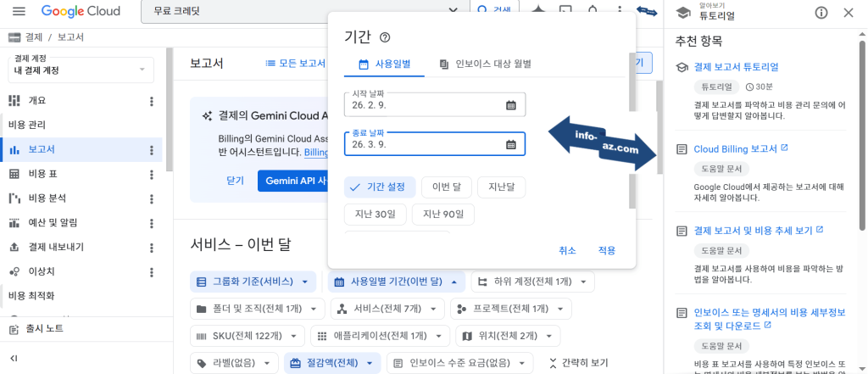Image resolution: width=868 pixels, height=374 pixels.
Task: Click the 예산 및 알림 icon
Action: (x=14, y=223)
